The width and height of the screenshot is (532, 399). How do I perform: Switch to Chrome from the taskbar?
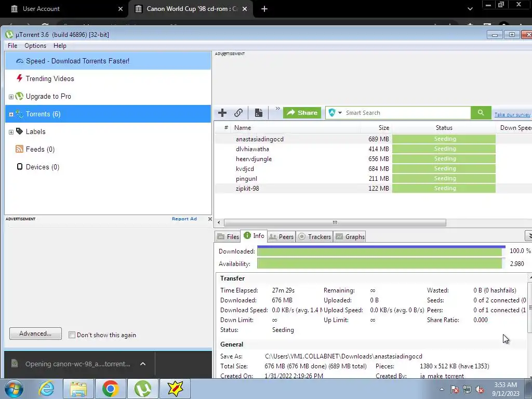(110, 389)
